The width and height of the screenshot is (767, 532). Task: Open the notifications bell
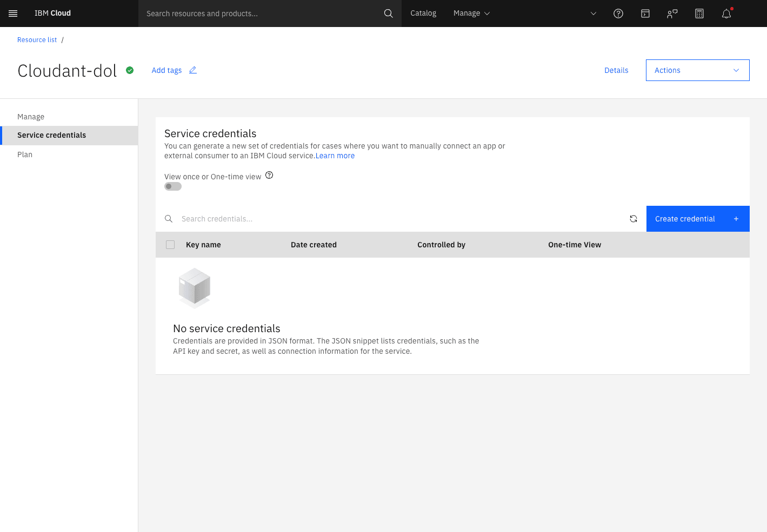tap(726, 14)
